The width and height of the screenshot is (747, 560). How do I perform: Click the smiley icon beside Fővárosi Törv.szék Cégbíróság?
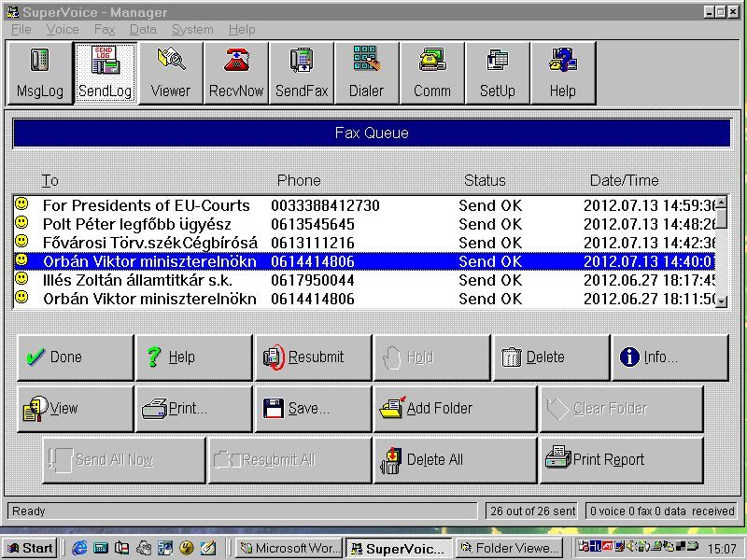[21, 241]
